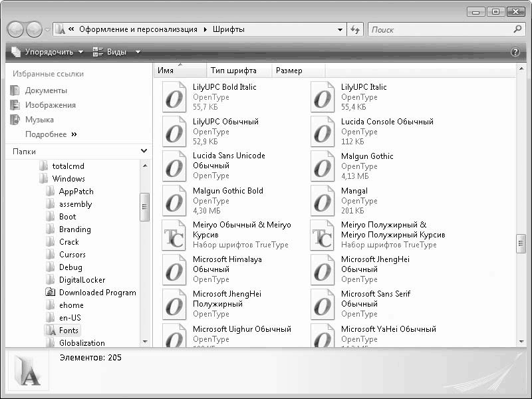Open the Документы favorite link
This screenshot has width=532, height=399.
[x=46, y=90]
